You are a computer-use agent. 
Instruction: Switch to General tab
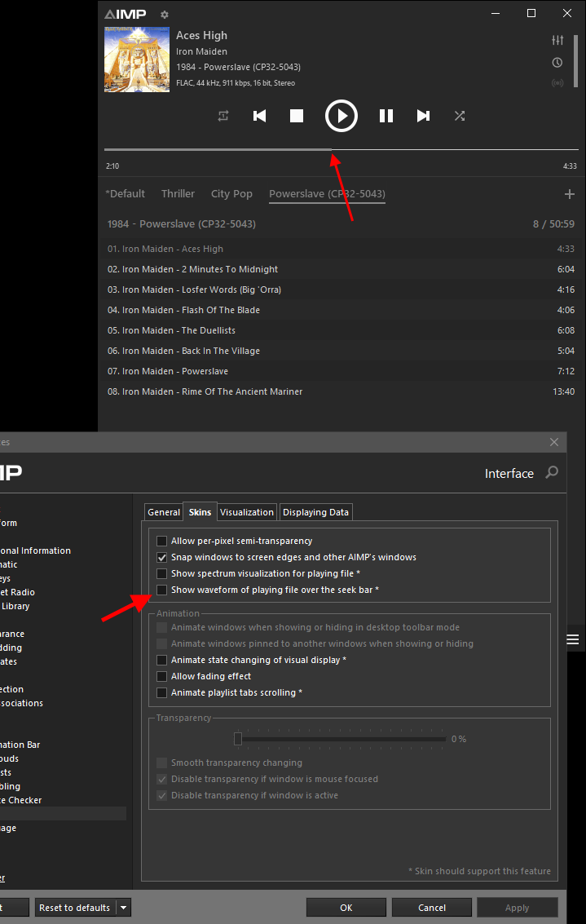[164, 512]
